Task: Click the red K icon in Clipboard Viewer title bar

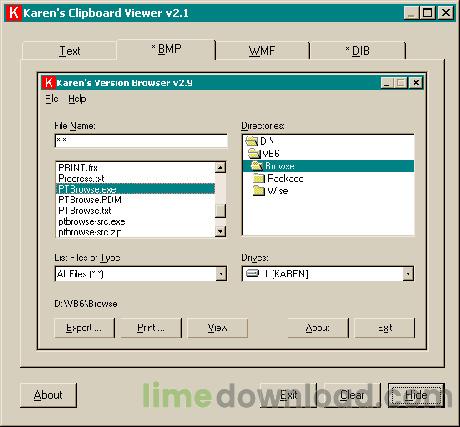Action: click(x=14, y=13)
